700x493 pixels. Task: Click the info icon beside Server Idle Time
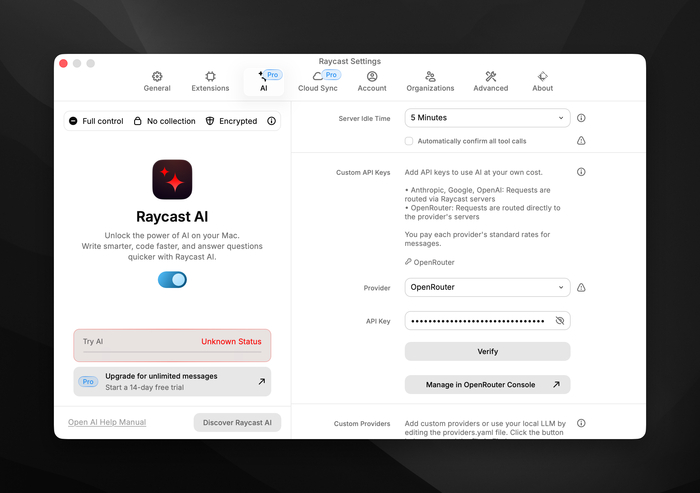[x=581, y=118]
